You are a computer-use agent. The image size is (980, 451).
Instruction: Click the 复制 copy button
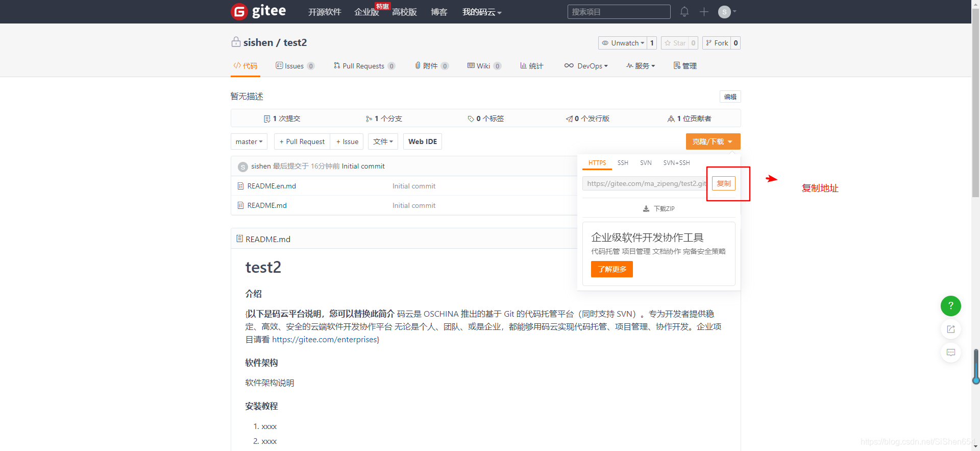coord(724,183)
